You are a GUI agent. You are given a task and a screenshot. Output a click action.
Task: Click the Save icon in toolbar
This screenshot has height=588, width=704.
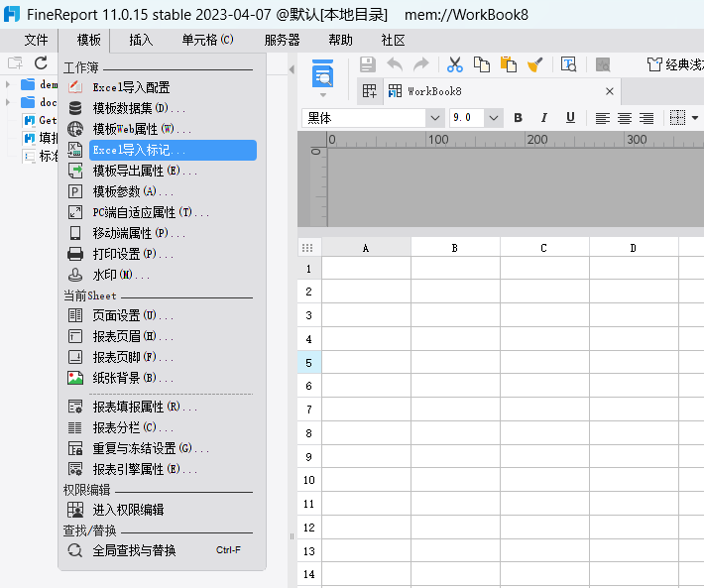click(367, 64)
